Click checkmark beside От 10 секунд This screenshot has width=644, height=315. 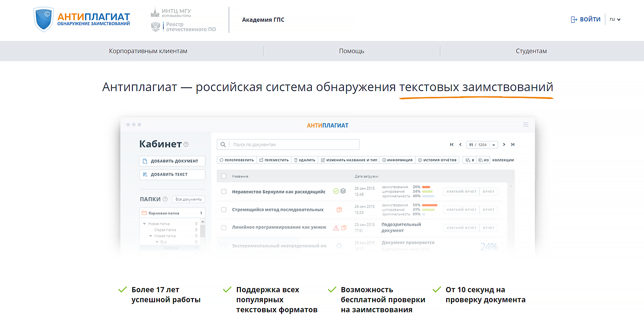[437, 289]
